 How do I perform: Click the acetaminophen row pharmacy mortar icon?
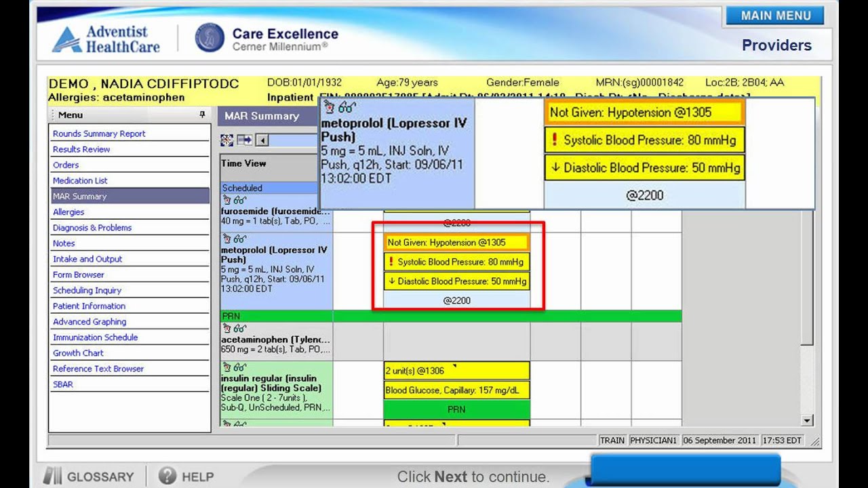coord(226,328)
